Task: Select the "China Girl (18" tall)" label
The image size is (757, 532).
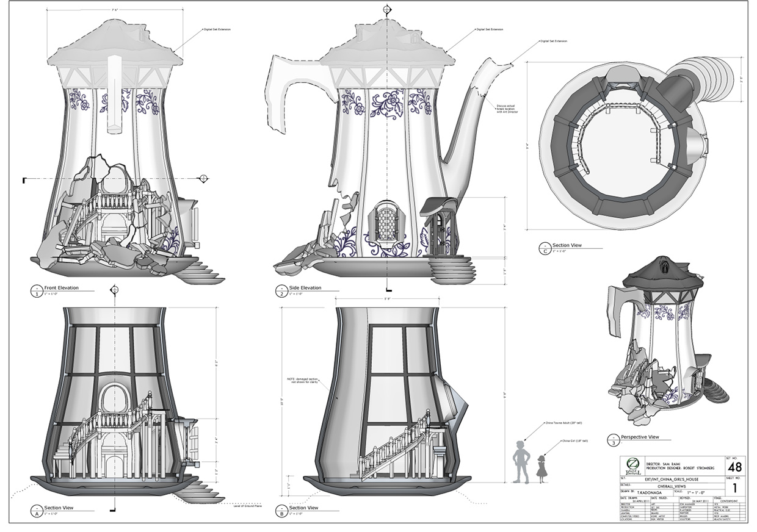Action: point(574,440)
